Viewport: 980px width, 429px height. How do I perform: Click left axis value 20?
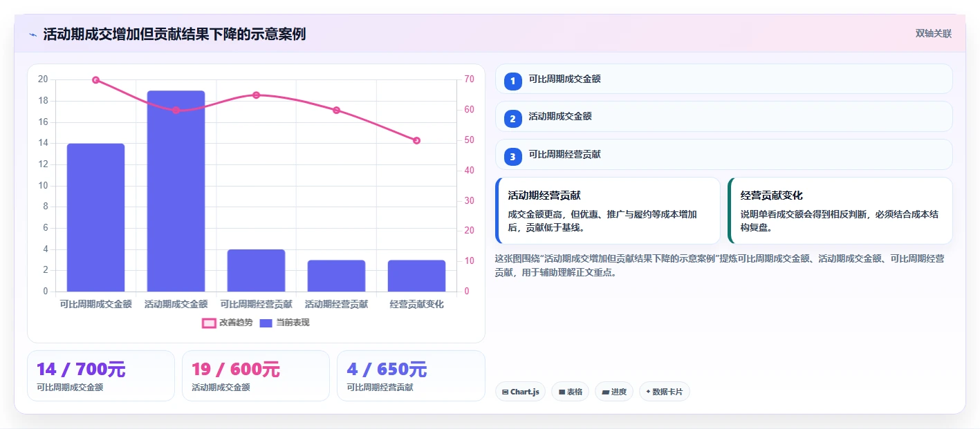coord(43,79)
